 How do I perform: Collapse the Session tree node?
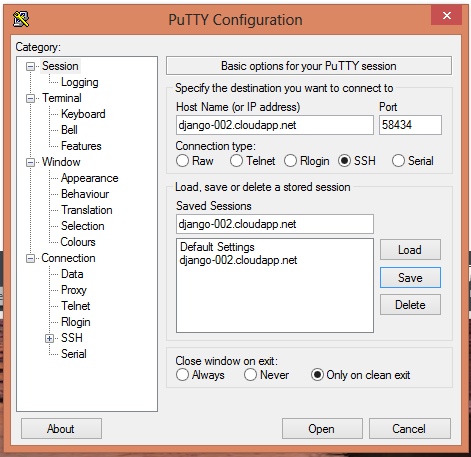pyautogui.click(x=30, y=66)
